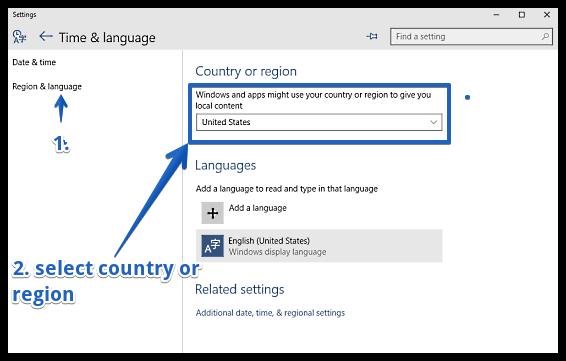Click the back arrow beside Time & language
The height and width of the screenshot is (361, 566).
point(46,36)
